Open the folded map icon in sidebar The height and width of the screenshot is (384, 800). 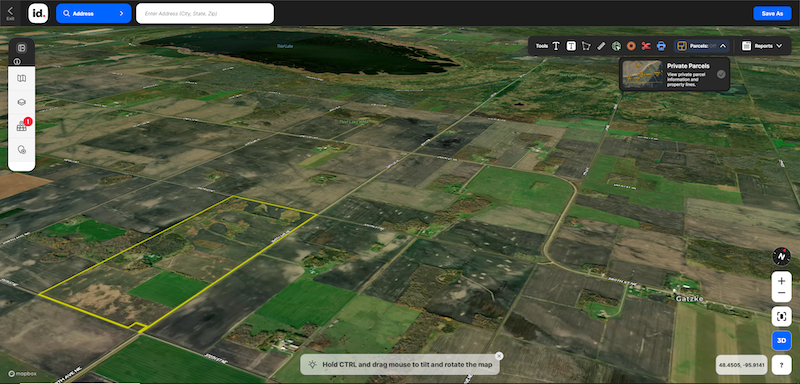click(21, 79)
